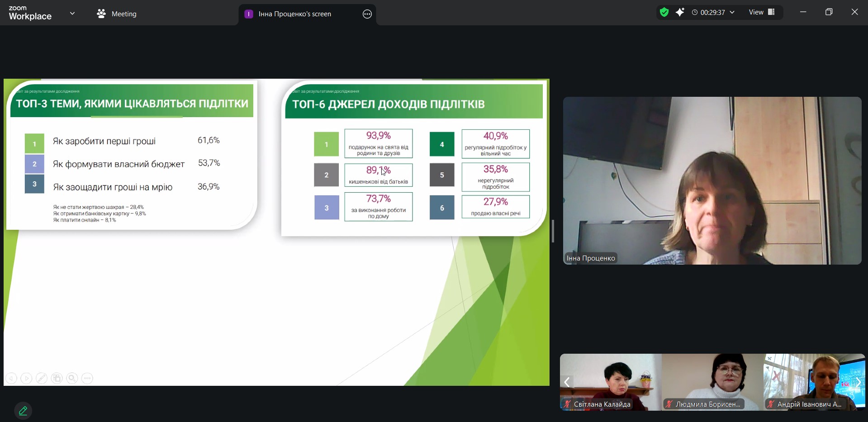
Task: Click the green annotate pencil button
Action: tap(23, 411)
